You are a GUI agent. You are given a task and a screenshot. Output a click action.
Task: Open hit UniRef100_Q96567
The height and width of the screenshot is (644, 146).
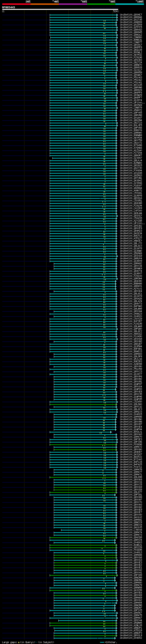[x=131, y=613]
